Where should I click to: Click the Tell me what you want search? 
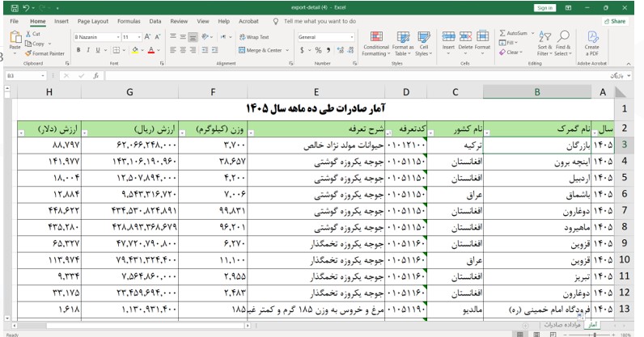pos(320,21)
